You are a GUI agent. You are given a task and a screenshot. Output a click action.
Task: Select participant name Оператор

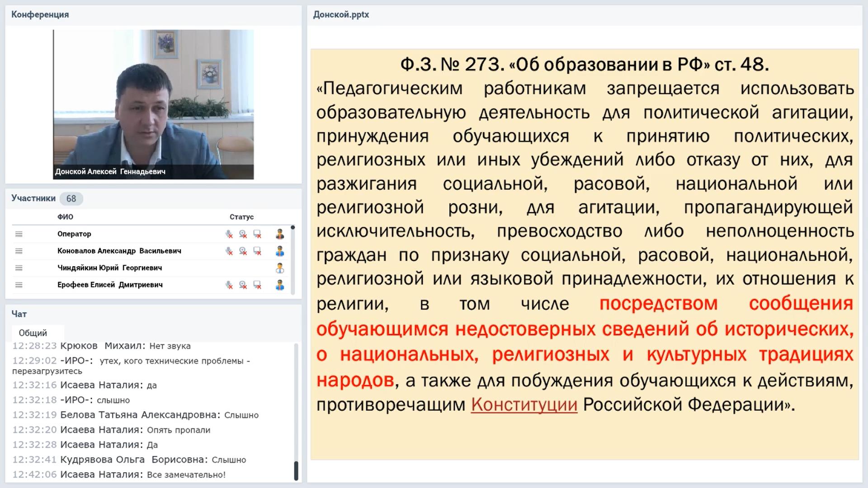click(x=74, y=234)
